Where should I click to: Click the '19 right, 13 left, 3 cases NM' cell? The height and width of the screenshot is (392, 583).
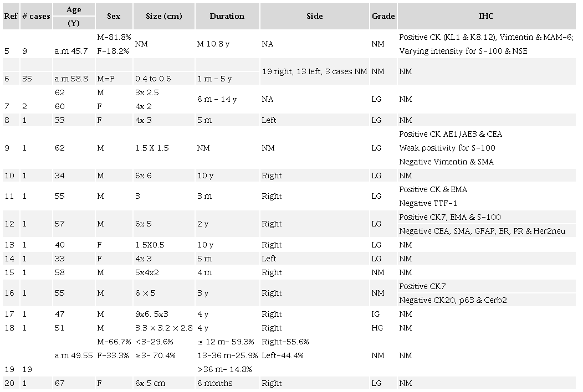point(314,71)
